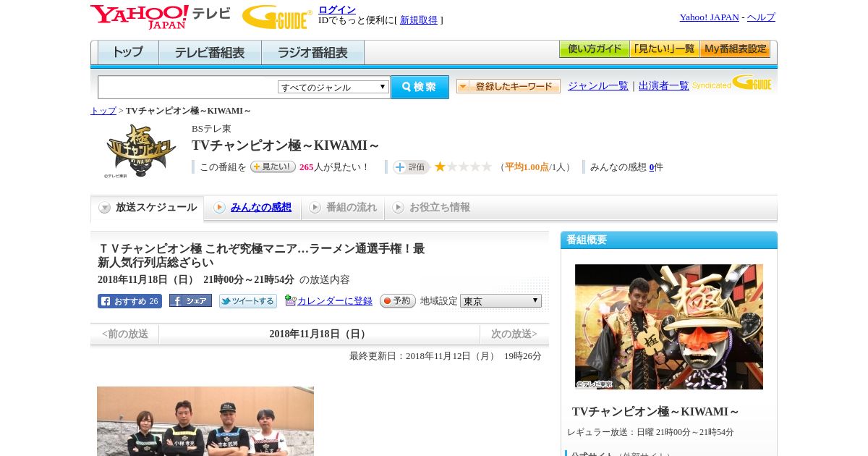Click the Facebook シェア button
The height and width of the screenshot is (456, 868).
pyautogui.click(x=190, y=300)
